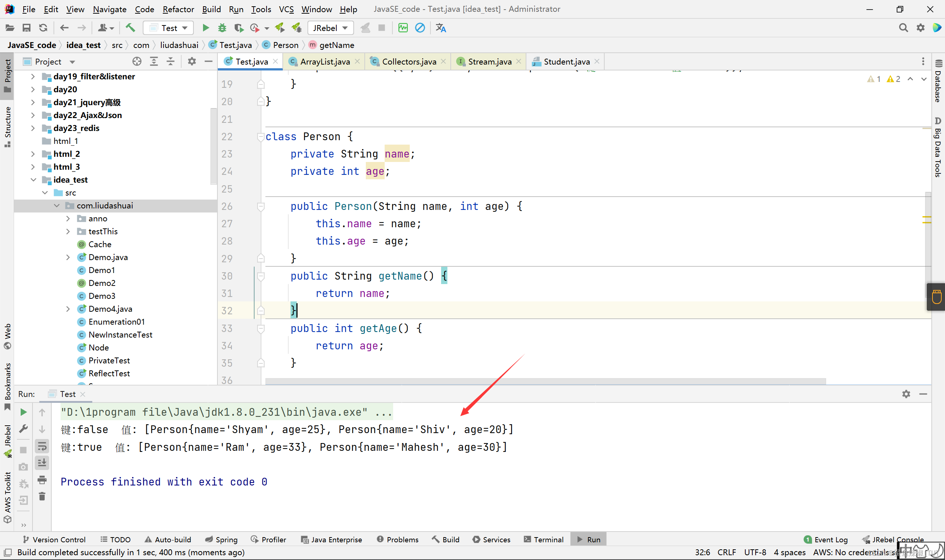Close the Test.java tab

click(x=275, y=62)
